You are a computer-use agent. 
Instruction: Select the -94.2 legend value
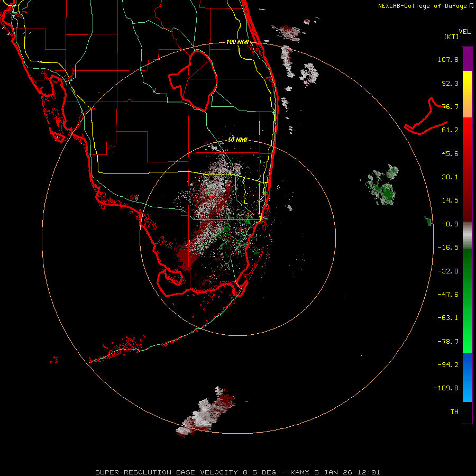pyautogui.click(x=448, y=364)
